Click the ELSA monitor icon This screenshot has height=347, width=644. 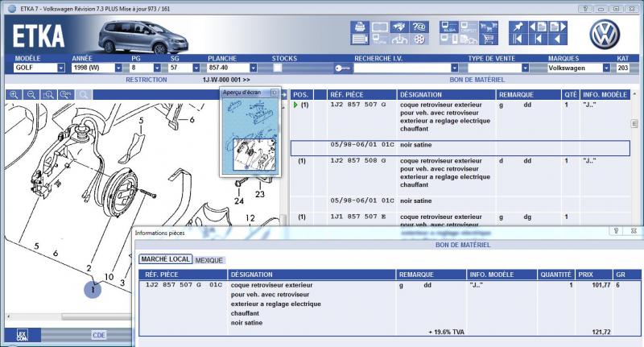[x=449, y=27]
